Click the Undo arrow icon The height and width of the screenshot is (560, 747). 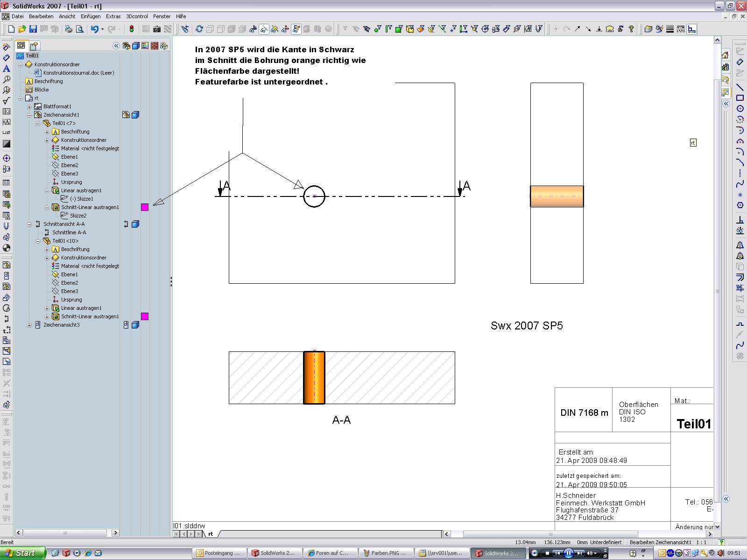[x=94, y=29]
